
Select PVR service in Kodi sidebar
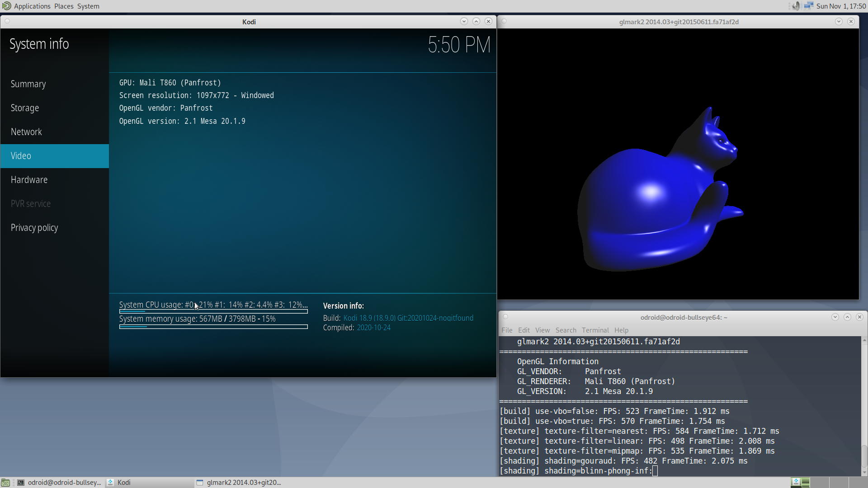coord(55,204)
